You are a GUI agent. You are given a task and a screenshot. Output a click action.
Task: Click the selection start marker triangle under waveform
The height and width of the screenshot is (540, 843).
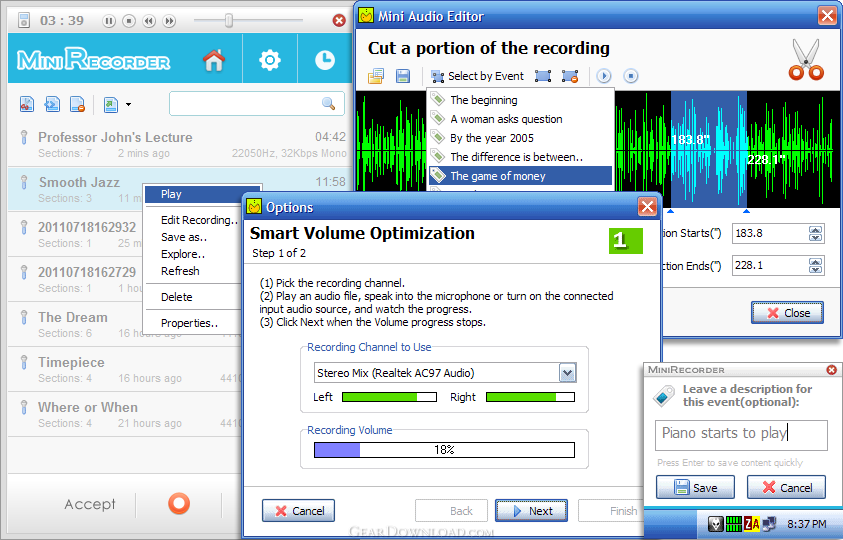click(670, 211)
